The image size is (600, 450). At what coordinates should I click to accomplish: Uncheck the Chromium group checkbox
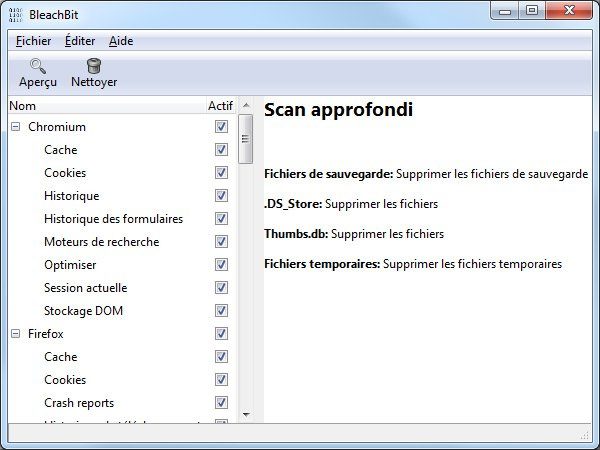click(x=221, y=127)
